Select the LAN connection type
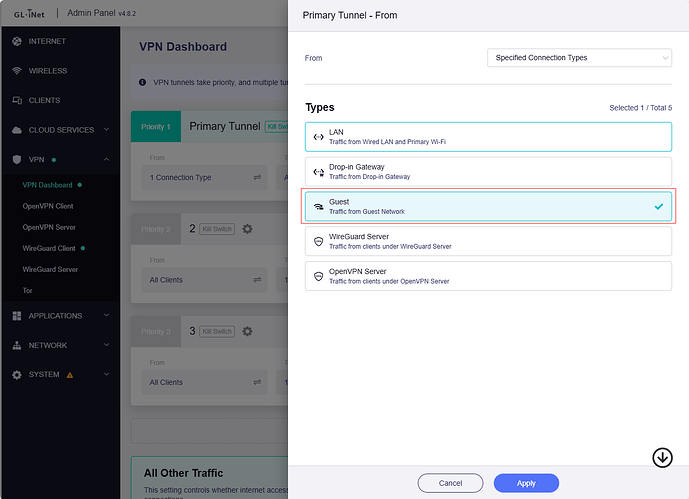Image resolution: width=689 pixels, height=499 pixels. tap(488, 137)
